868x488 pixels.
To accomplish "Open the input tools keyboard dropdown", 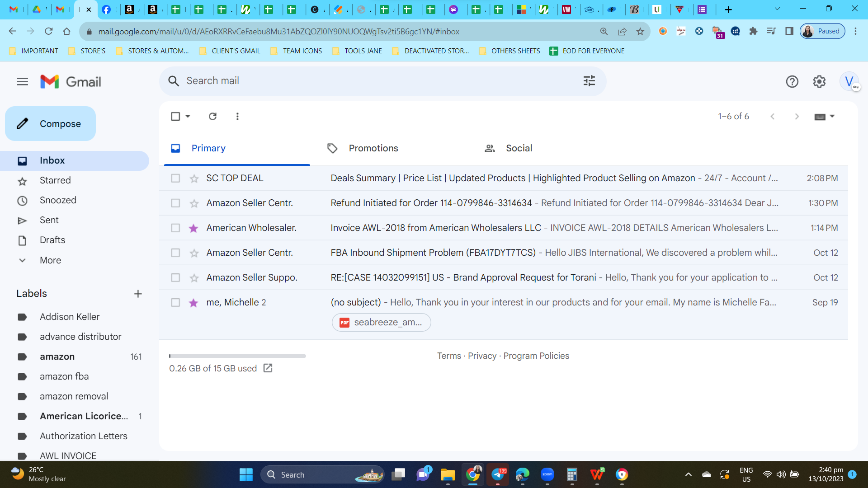I will pos(825,117).
